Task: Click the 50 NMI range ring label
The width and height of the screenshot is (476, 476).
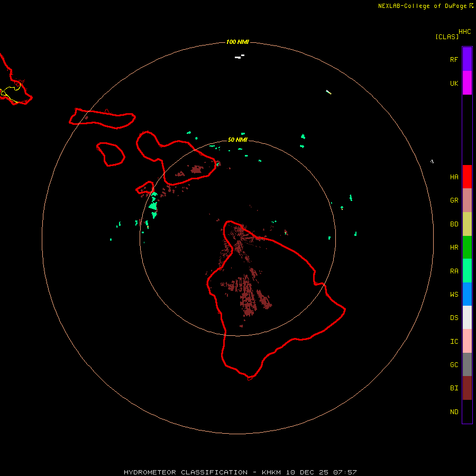Action: coord(237,140)
